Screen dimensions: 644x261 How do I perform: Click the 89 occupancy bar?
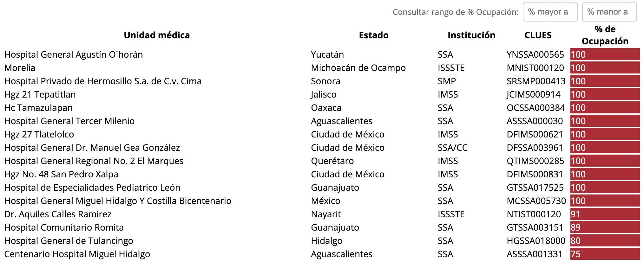pos(605,227)
